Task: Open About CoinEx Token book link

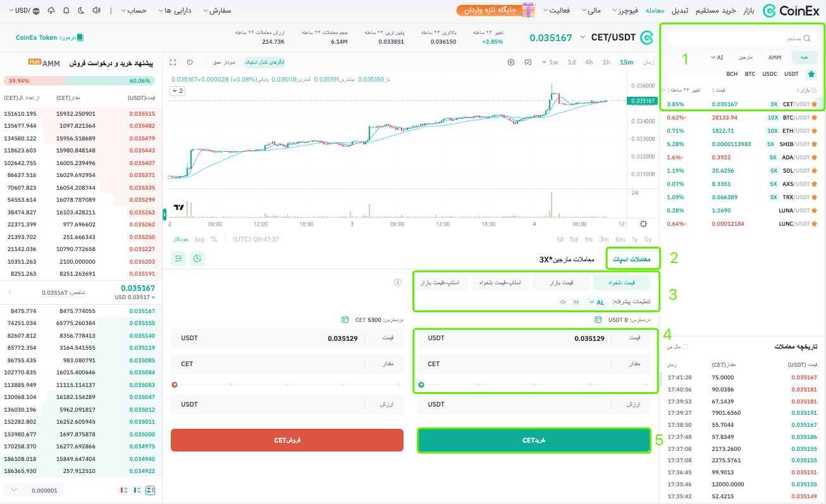Action: click(x=49, y=38)
